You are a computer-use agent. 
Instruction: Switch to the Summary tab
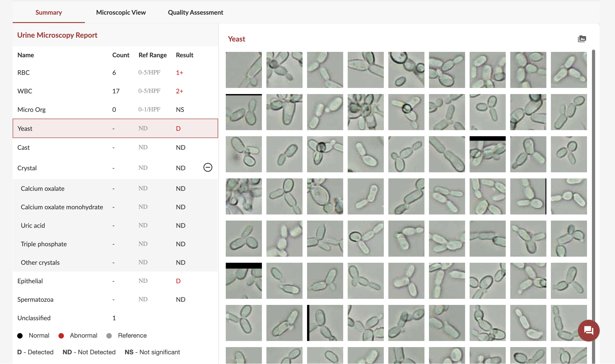[x=49, y=12]
